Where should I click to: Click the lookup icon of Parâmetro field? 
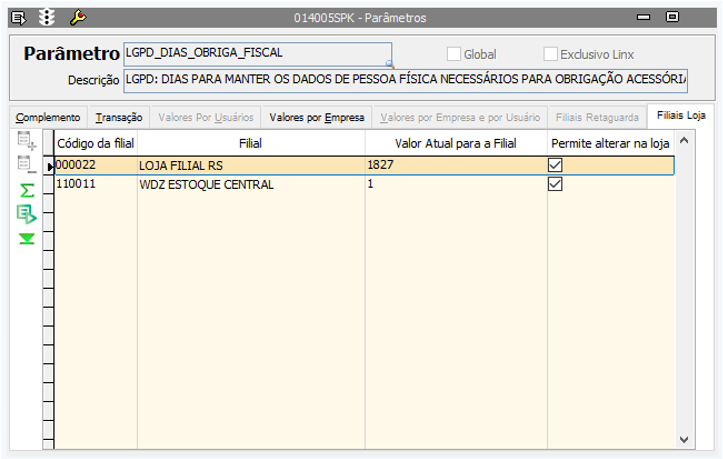click(x=390, y=64)
